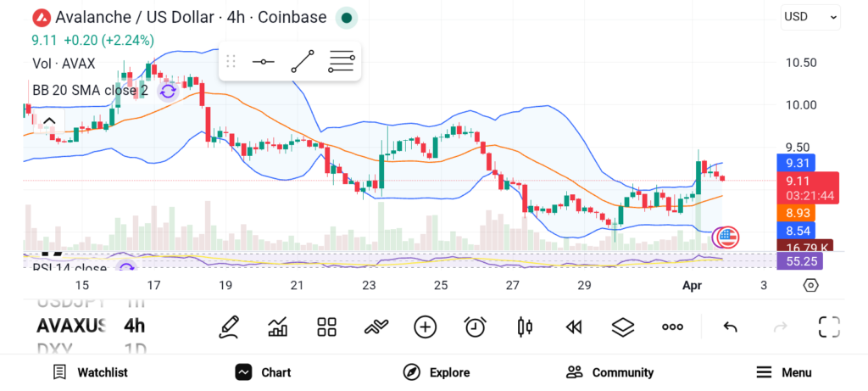Screen dimensions: 868x391
Task: Open the alarm clock alert icon
Action: (476, 327)
